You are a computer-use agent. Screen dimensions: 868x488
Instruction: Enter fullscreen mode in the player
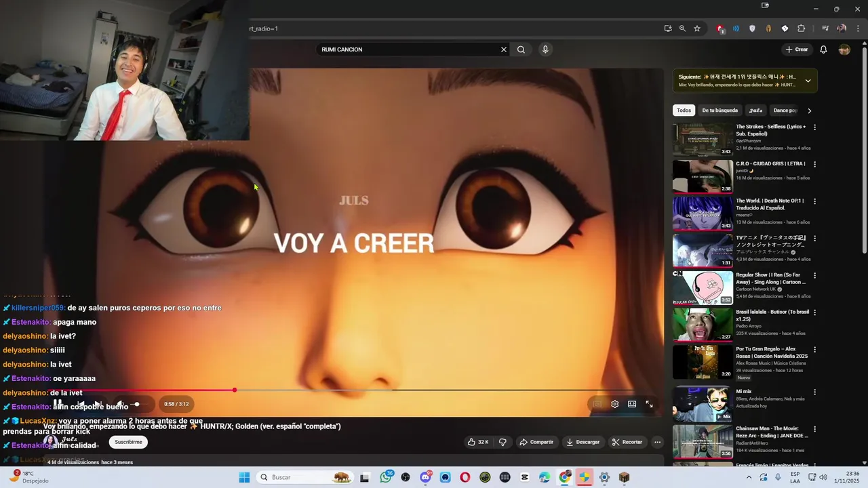pyautogui.click(x=649, y=404)
